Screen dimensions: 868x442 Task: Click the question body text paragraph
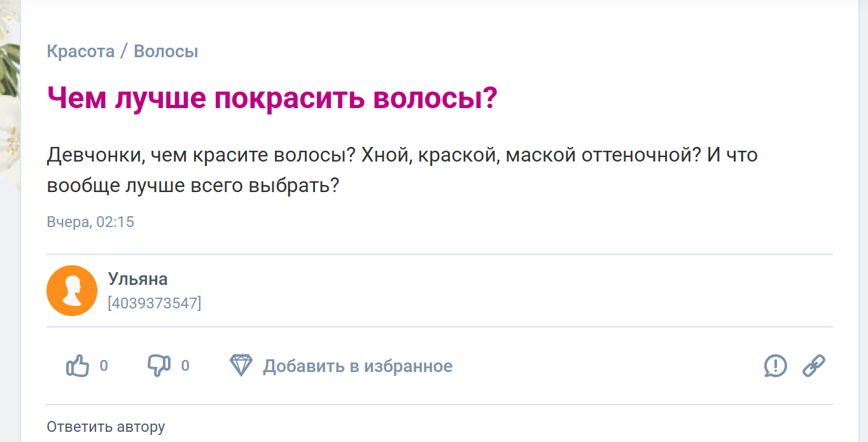(x=402, y=170)
